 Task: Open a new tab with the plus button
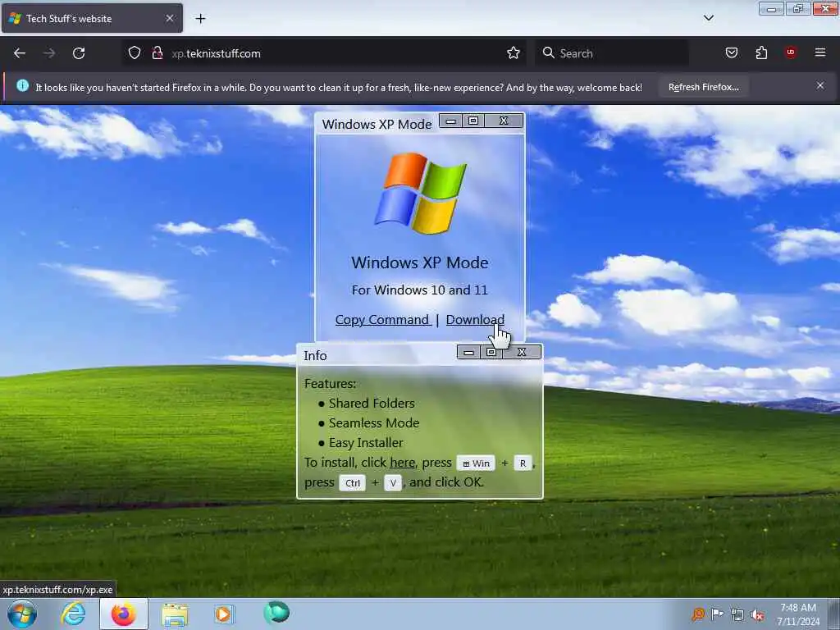click(200, 19)
